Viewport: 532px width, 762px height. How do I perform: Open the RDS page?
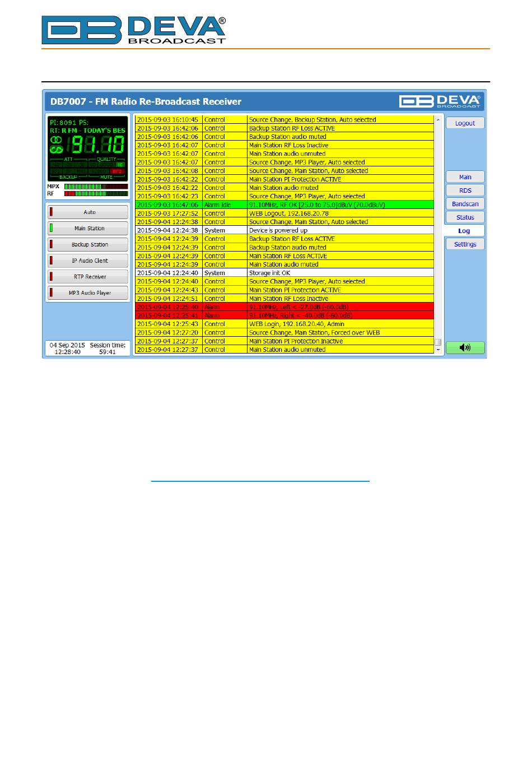(465, 190)
